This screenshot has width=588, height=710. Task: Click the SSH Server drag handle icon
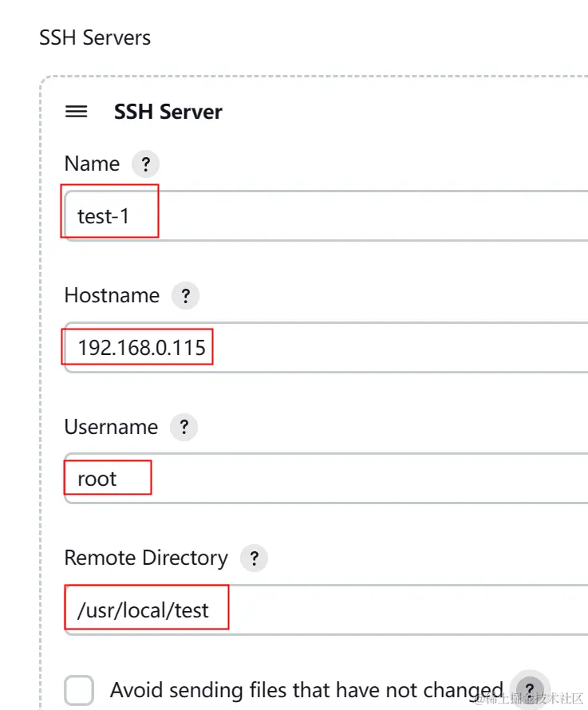[x=76, y=112]
